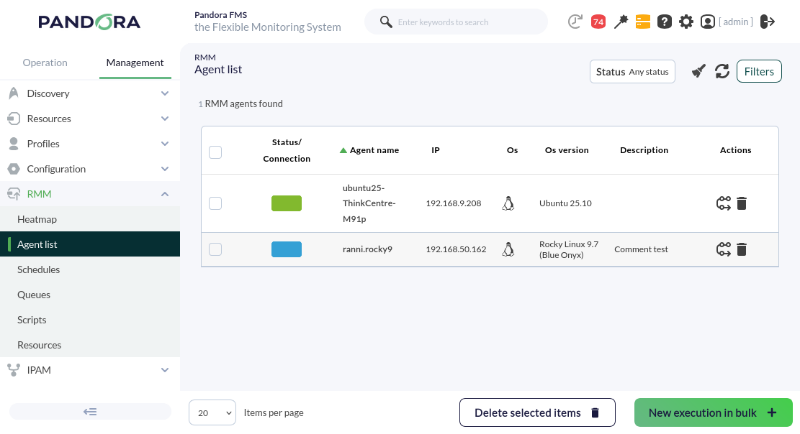The height and width of the screenshot is (434, 800).
Task: Open the items per page dropdown
Action: [212, 413]
